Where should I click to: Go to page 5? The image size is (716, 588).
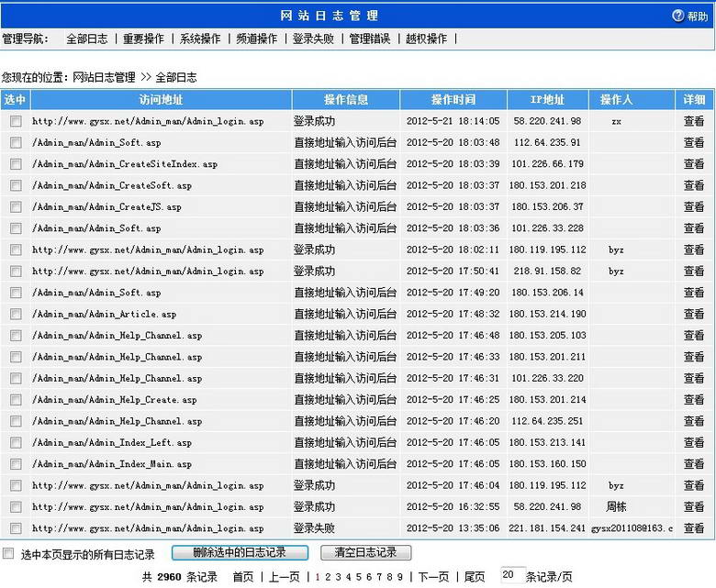coord(358,577)
